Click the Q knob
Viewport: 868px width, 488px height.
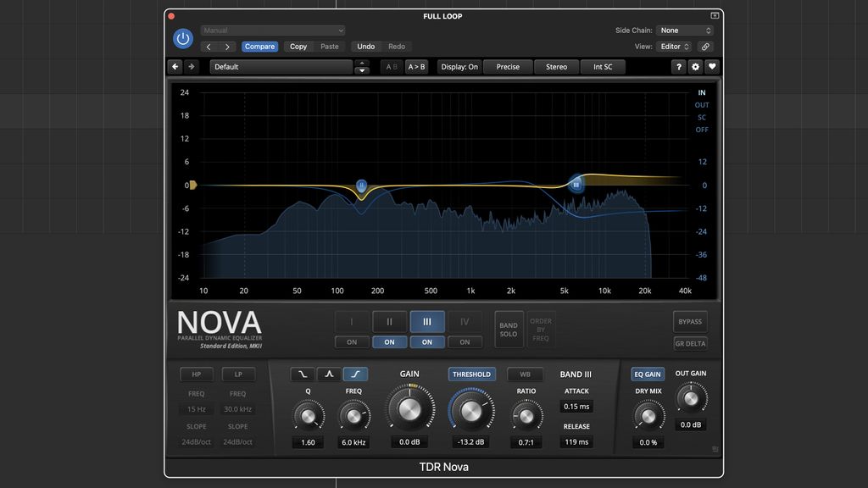pos(309,415)
